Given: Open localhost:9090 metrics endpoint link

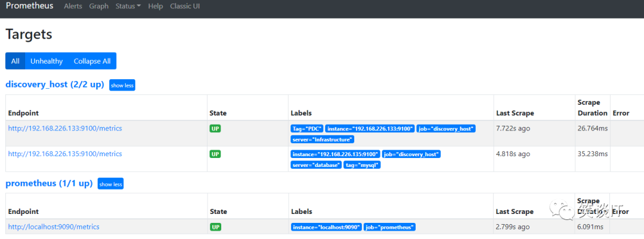Looking at the screenshot, I should tap(54, 227).
